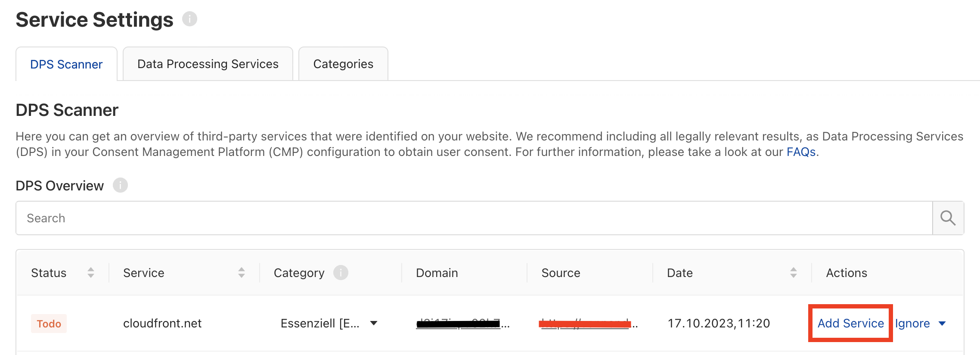Click the info icon beside Service Settings heading

(x=189, y=19)
